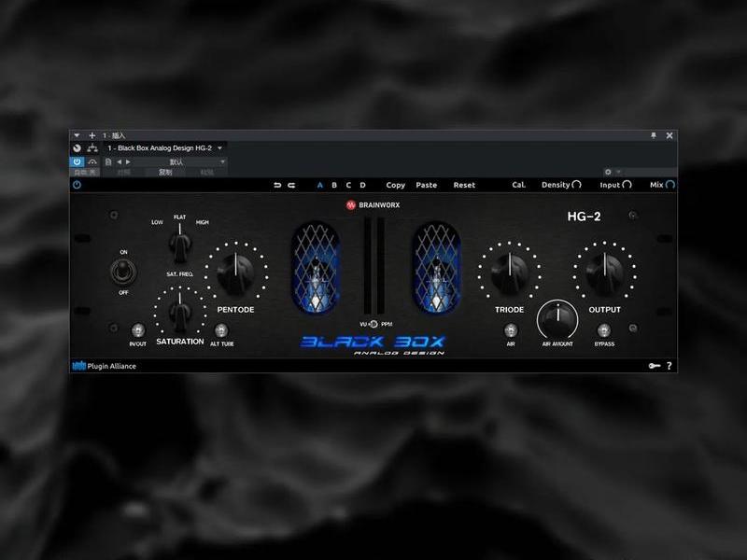747x560 pixels.
Task: Click the round knob icon in host header
Action: [77, 148]
